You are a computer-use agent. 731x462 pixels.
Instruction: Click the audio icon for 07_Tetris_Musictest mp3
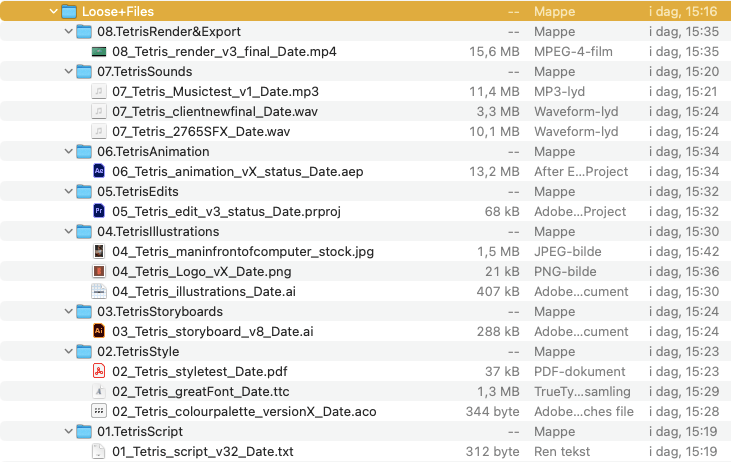tap(99, 91)
